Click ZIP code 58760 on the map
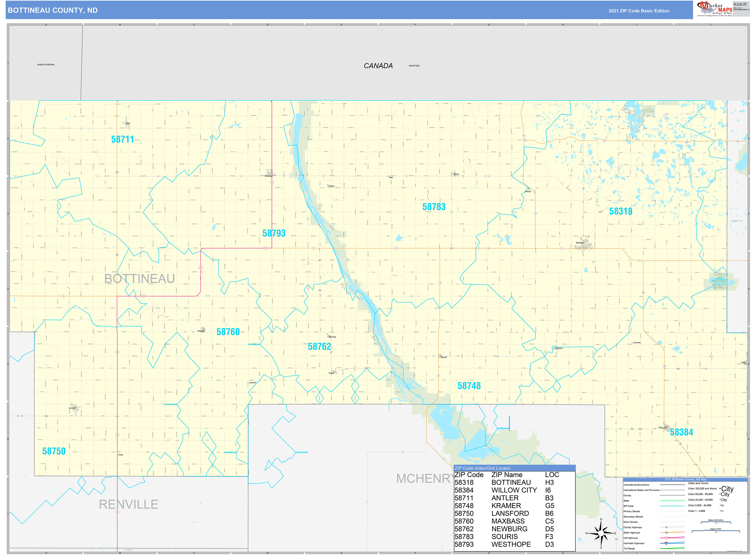 (x=228, y=332)
